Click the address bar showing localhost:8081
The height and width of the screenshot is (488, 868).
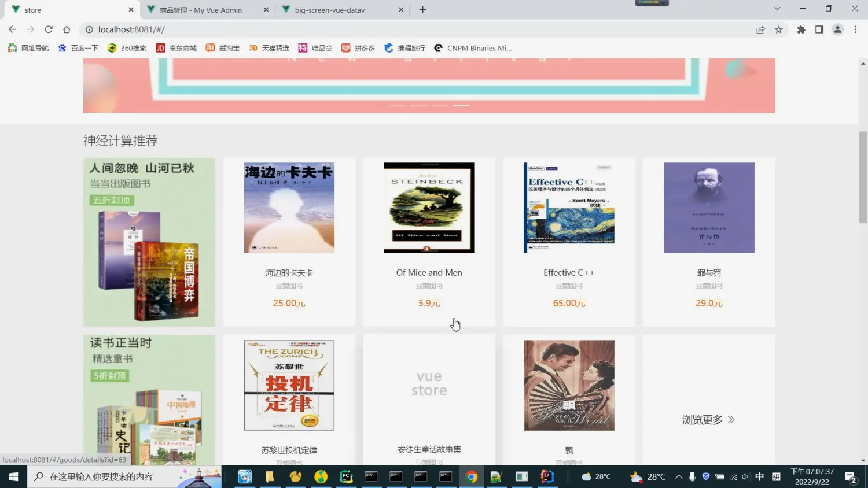point(405,29)
